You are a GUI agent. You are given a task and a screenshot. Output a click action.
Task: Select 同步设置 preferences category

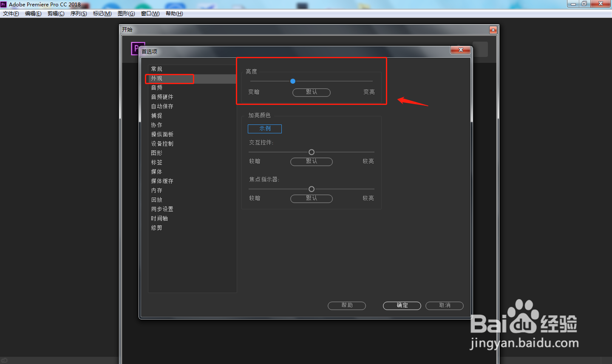tap(192, 209)
